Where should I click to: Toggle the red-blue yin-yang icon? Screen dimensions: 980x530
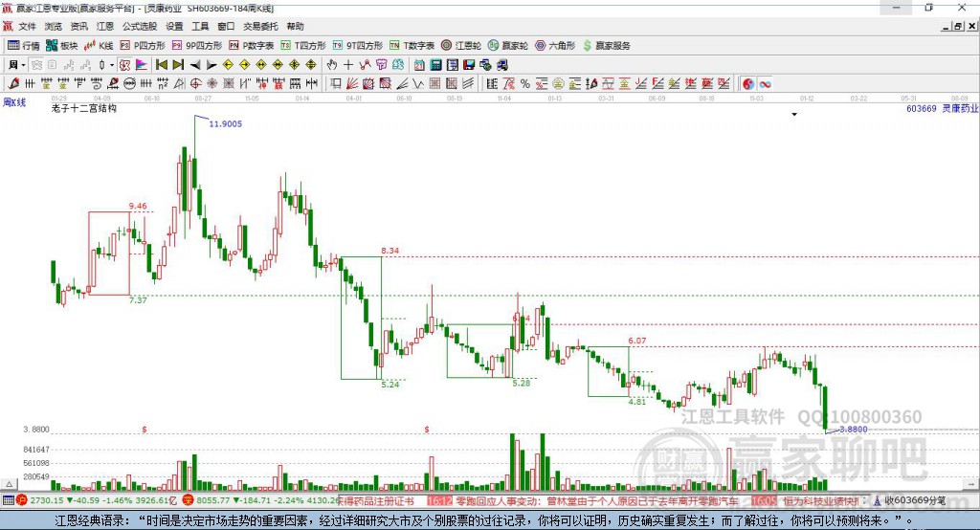coord(748,84)
